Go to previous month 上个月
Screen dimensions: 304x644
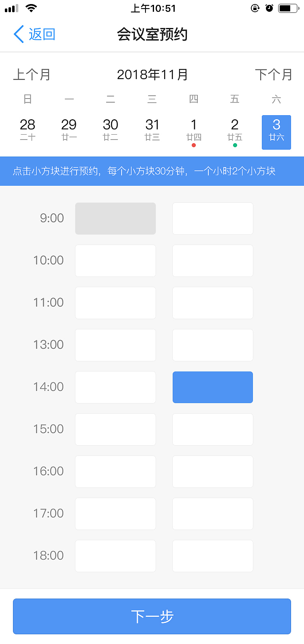coord(32,75)
